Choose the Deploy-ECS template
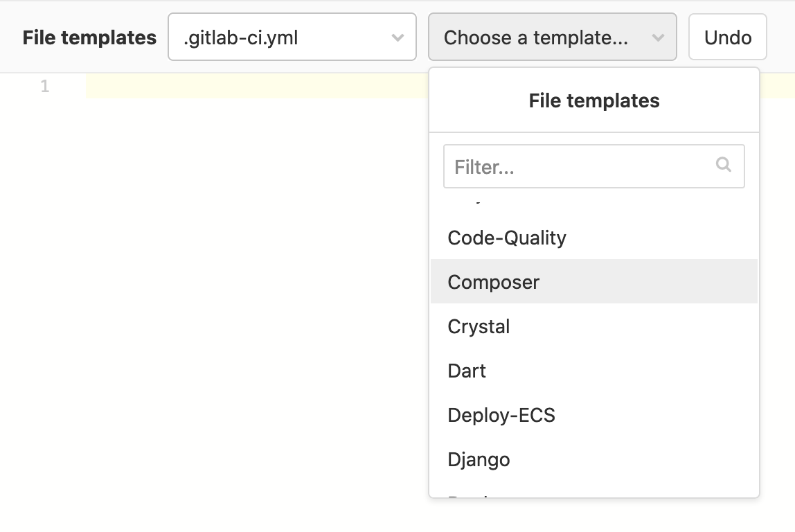The height and width of the screenshot is (532, 795). 501,415
